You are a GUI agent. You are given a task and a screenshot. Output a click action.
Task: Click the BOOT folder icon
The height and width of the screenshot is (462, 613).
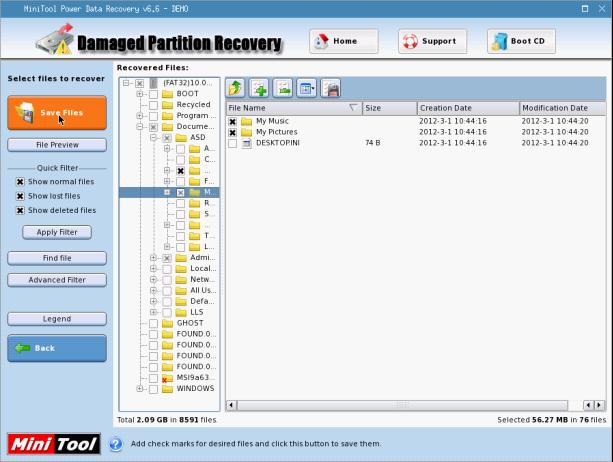tap(167, 94)
